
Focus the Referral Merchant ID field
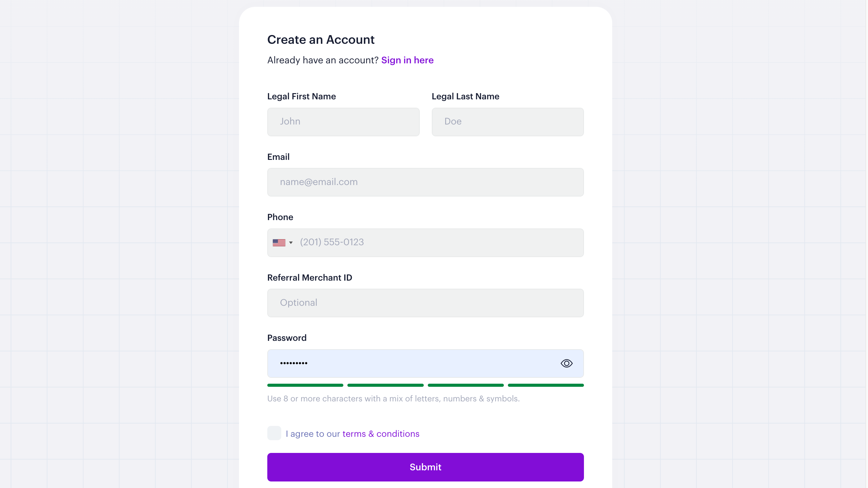pyautogui.click(x=425, y=303)
